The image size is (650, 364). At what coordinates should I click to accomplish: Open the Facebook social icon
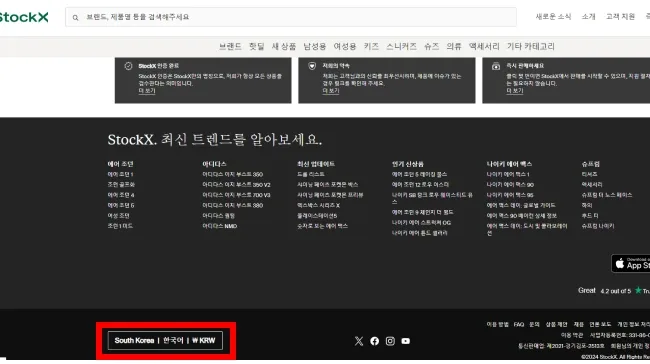(x=374, y=341)
